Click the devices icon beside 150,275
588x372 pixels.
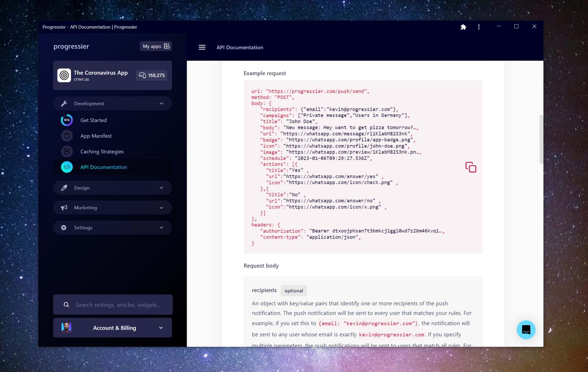click(x=142, y=75)
